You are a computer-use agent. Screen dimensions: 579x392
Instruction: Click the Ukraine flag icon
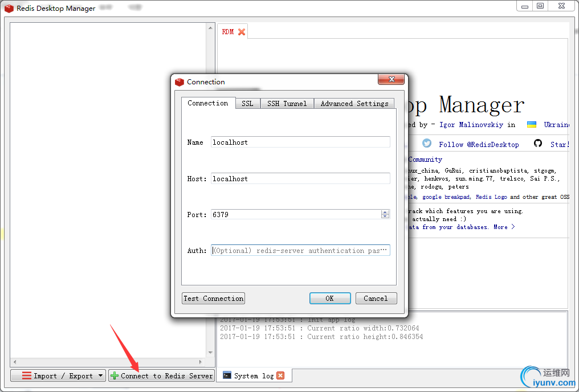(x=531, y=124)
